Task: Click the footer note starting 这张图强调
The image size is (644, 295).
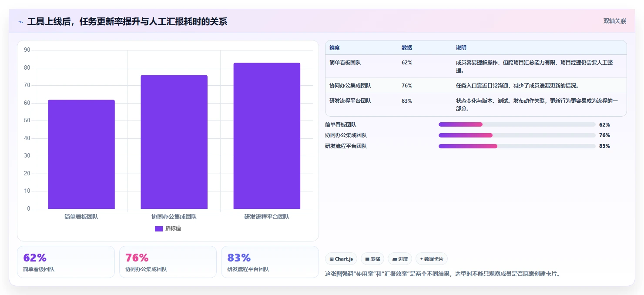Action: pyautogui.click(x=443, y=274)
